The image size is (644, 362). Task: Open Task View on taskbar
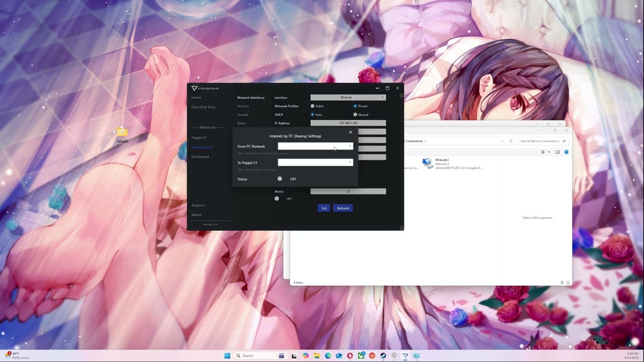(294, 355)
